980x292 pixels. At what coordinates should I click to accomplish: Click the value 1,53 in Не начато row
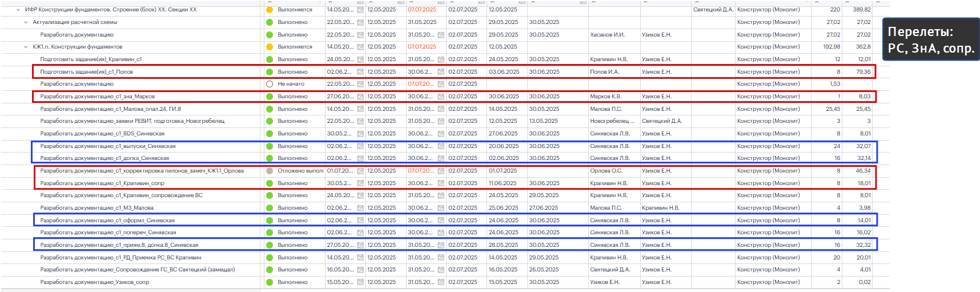835,84
